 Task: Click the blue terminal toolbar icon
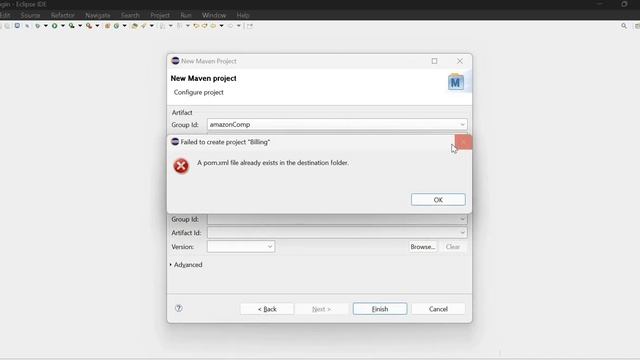17,25
